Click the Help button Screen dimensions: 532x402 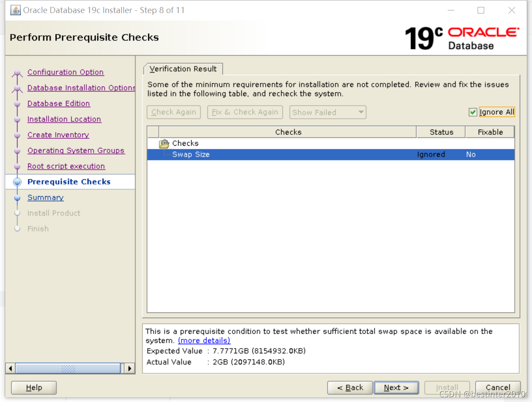[34, 388]
